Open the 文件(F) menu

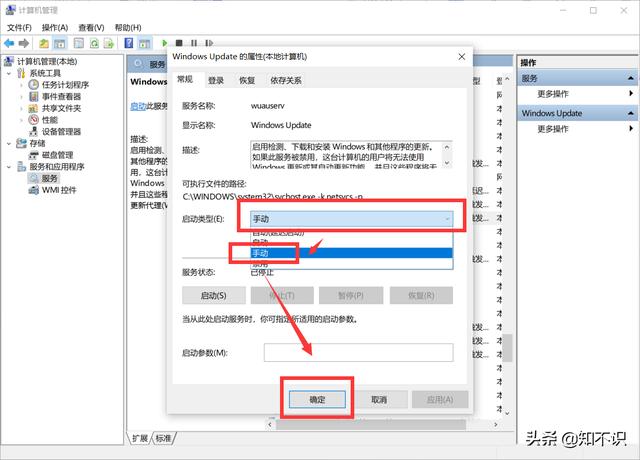(x=19, y=28)
